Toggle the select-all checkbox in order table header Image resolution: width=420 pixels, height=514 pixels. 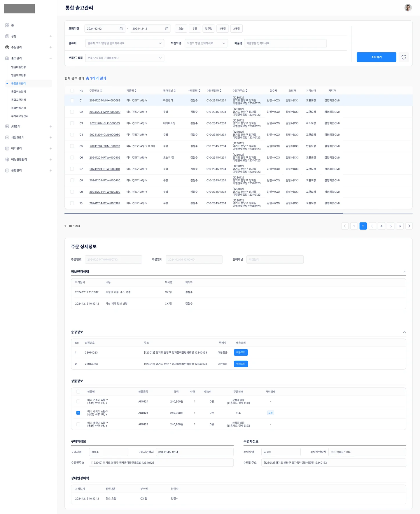[x=72, y=91]
